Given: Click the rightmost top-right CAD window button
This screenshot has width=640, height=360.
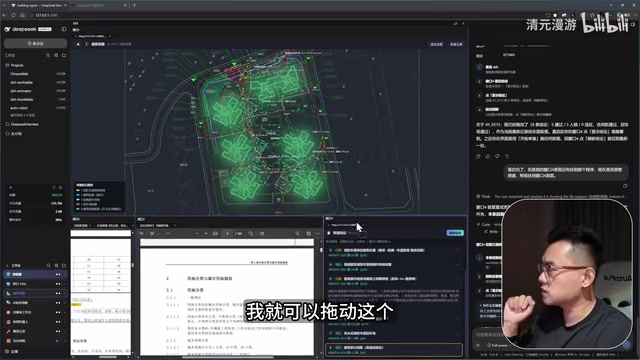Looking at the screenshot, I should pos(456,44).
